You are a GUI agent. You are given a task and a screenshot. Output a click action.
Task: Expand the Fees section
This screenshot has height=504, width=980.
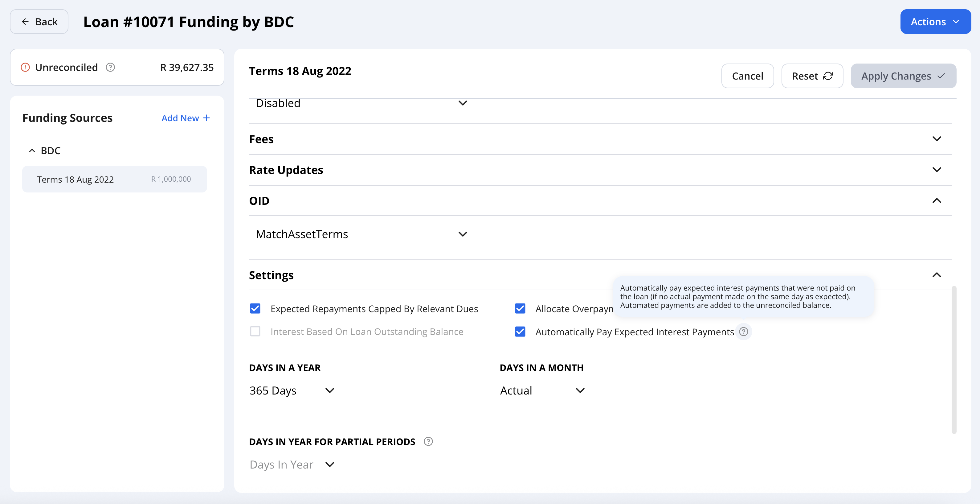[937, 139]
